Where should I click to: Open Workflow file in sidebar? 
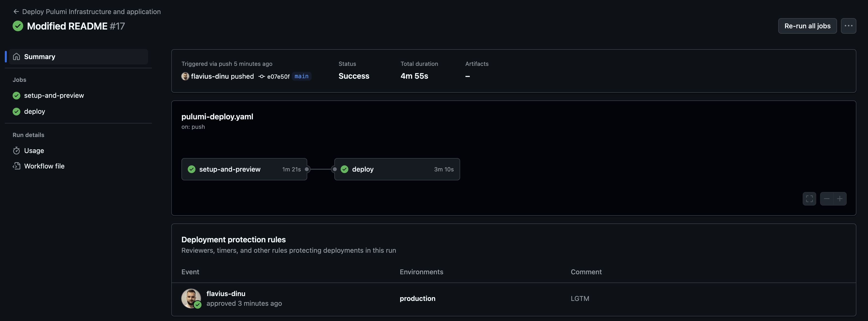point(44,166)
